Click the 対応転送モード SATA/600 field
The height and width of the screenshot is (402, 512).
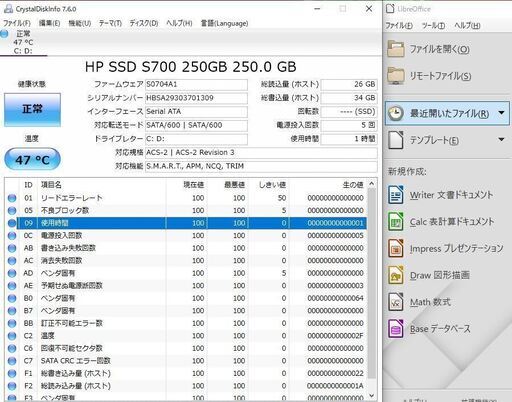(x=196, y=125)
